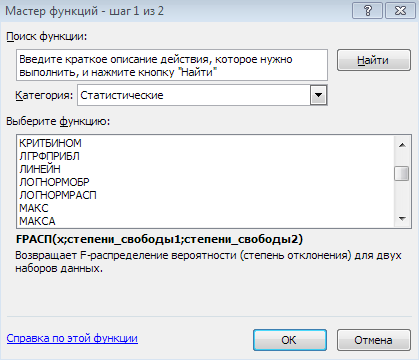Close the Мастер функций dialog
Screen dimensions: 419x360
click(400, 11)
